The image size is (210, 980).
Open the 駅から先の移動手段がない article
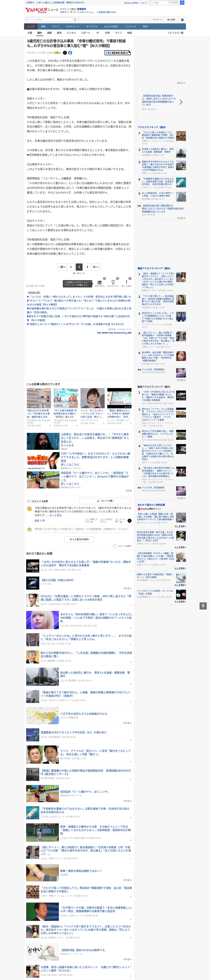[87, 654]
